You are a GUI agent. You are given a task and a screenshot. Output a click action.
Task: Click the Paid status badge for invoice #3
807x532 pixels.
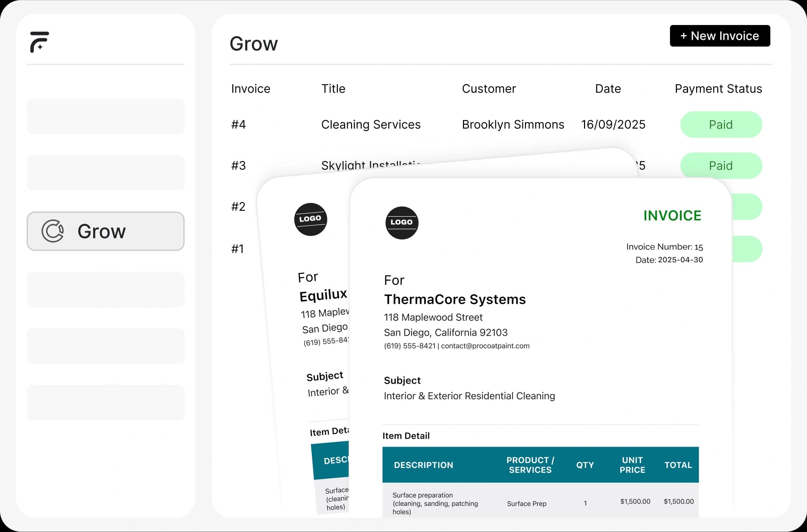point(721,166)
